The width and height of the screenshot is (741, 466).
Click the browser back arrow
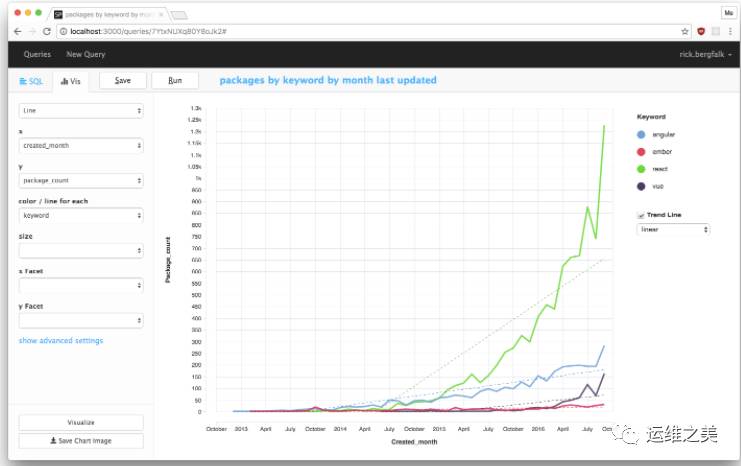[17, 31]
